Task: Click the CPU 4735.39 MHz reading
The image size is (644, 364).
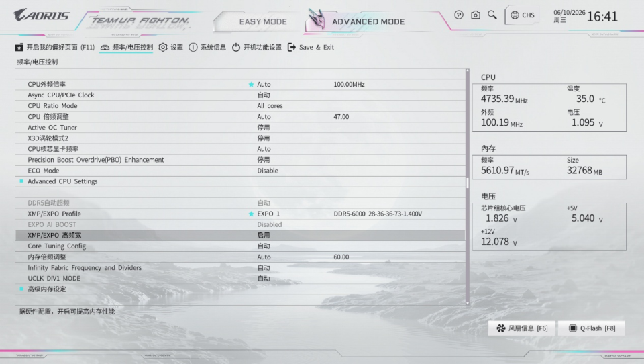Action: [504, 99]
